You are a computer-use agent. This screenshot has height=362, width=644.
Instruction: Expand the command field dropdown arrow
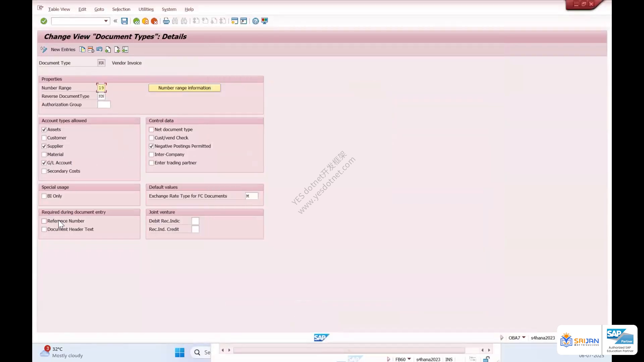coord(106,21)
